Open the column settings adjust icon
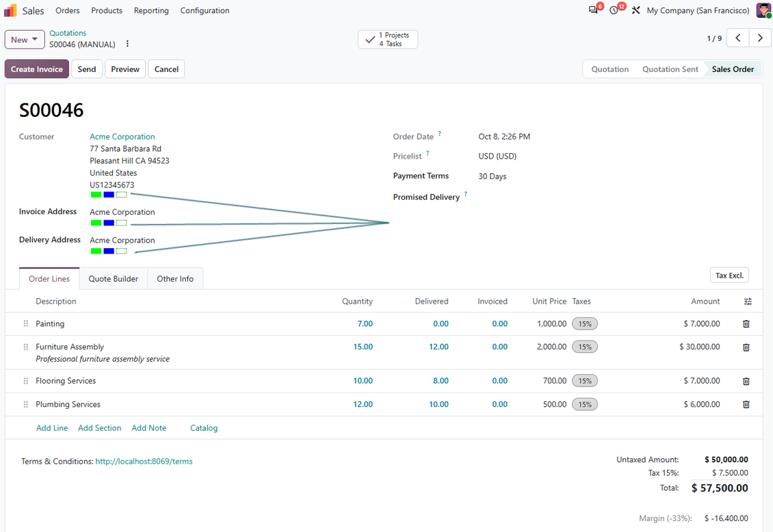This screenshot has width=773, height=532. coord(748,302)
